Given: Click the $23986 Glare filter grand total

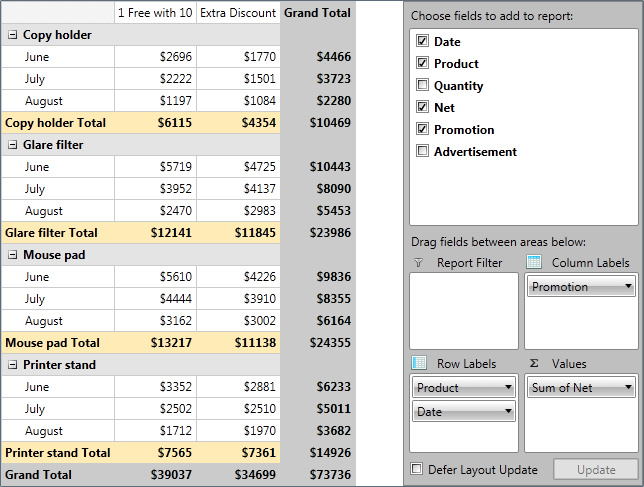Looking at the screenshot, I should [x=317, y=233].
